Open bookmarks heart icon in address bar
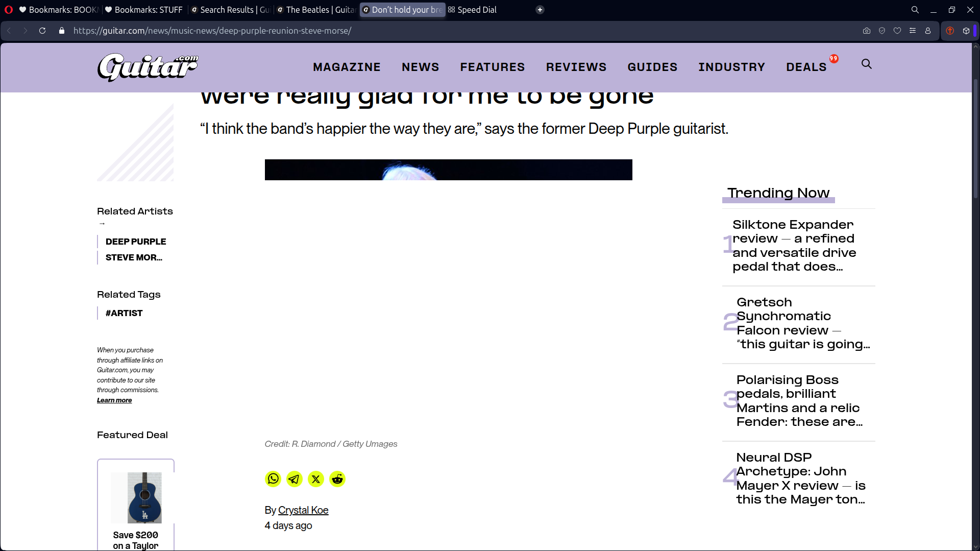 (897, 31)
